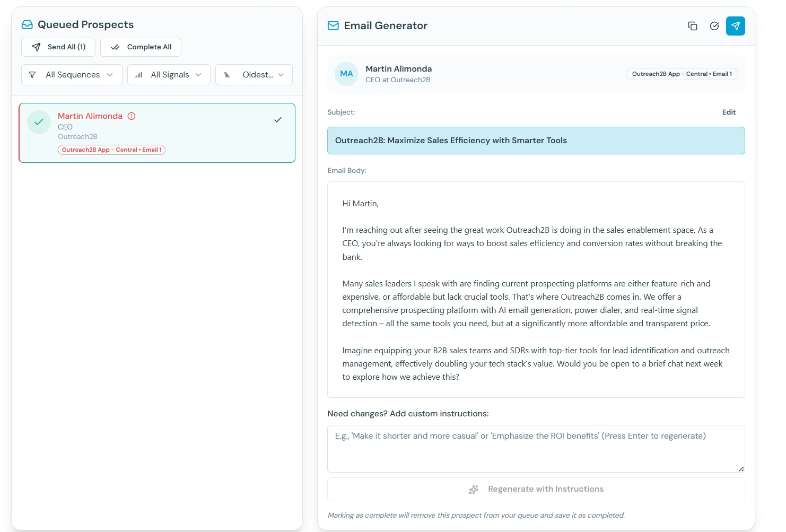Click the "CEO at Outreach2B" text
This screenshot has height=532, width=786.
(398, 80)
